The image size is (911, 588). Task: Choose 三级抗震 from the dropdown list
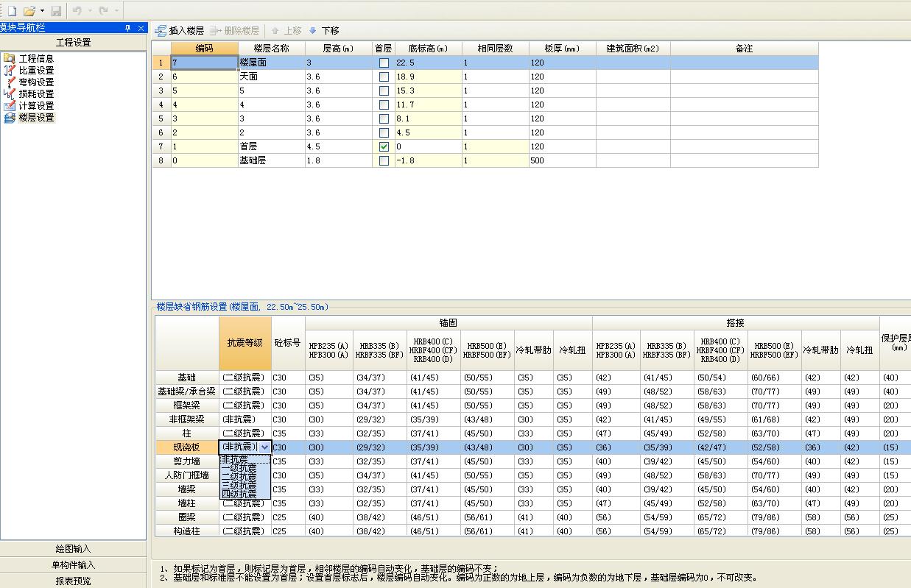click(245, 485)
